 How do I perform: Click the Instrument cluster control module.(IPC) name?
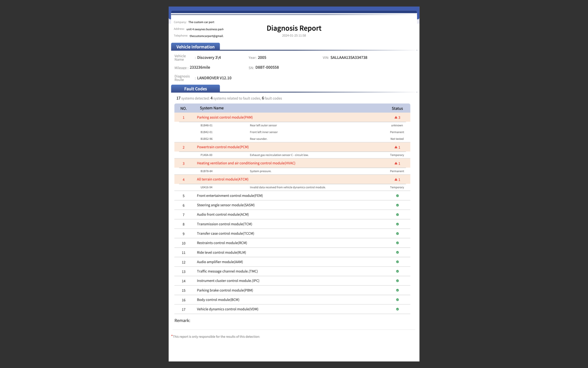click(228, 281)
